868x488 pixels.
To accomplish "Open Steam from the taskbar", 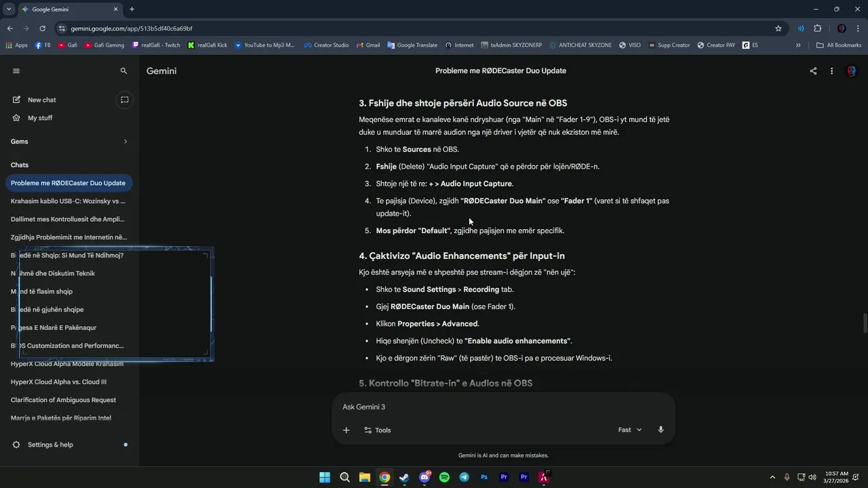I will pyautogui.click(x=404, y=477).
